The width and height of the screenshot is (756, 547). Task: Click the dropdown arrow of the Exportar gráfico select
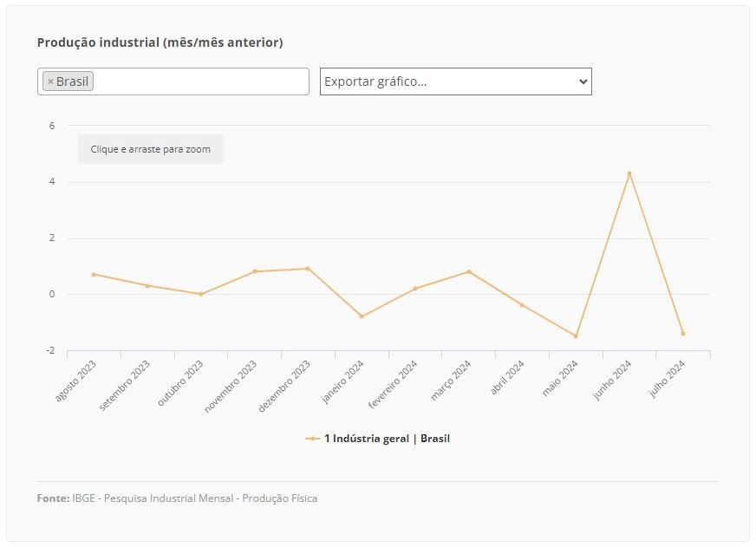(x=583, y=81)
